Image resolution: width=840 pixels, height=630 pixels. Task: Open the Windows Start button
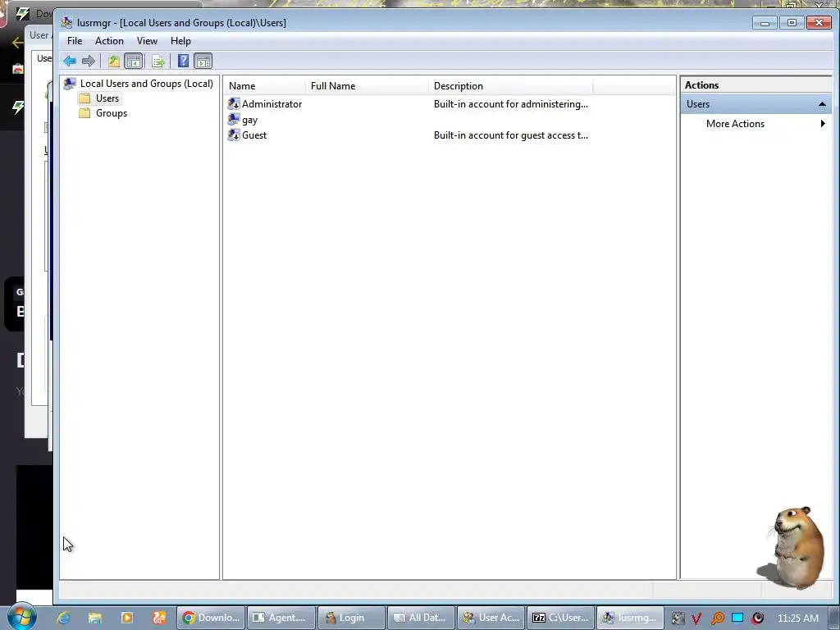click(x=21, y=617)
